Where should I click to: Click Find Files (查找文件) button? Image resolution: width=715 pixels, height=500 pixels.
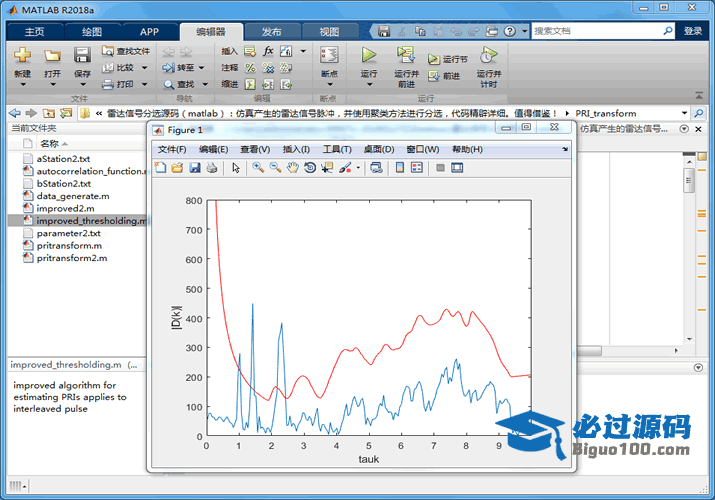pyautogui.click(x=126, y=51)
